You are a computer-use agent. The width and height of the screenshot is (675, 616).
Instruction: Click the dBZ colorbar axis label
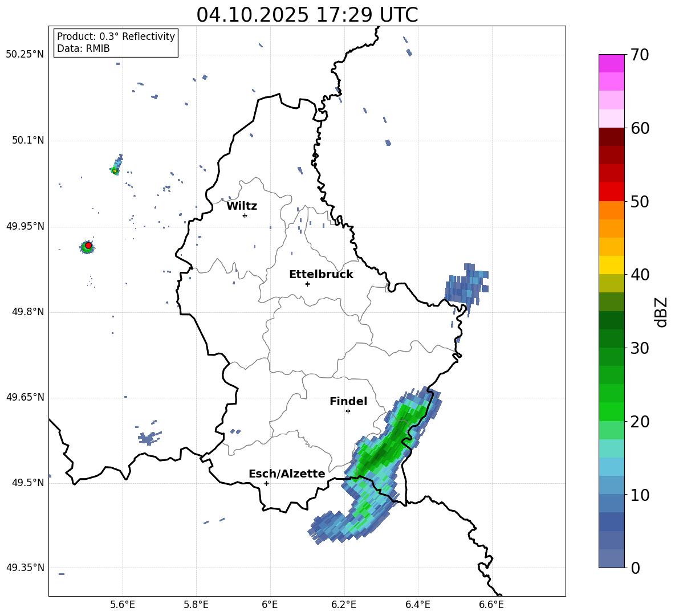662,312
